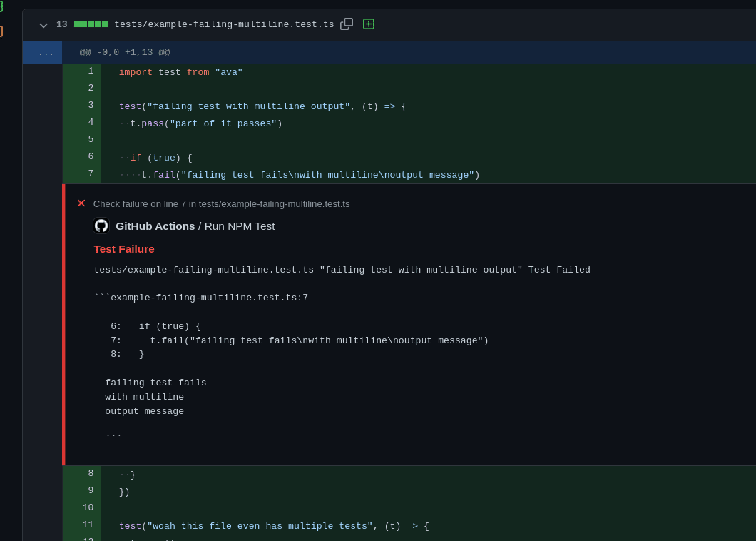Click the 'Check failure on line 7' text

click(221, 203)
